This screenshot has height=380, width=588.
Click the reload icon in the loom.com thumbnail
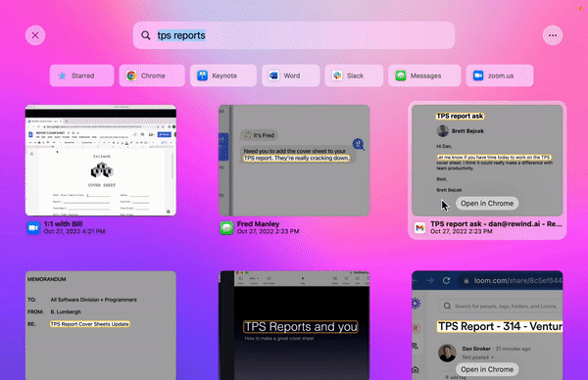(446, 281)
